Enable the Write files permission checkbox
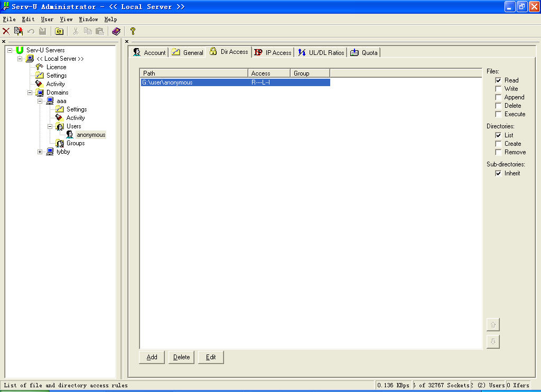The image size is (541, 392). (498, 89)
